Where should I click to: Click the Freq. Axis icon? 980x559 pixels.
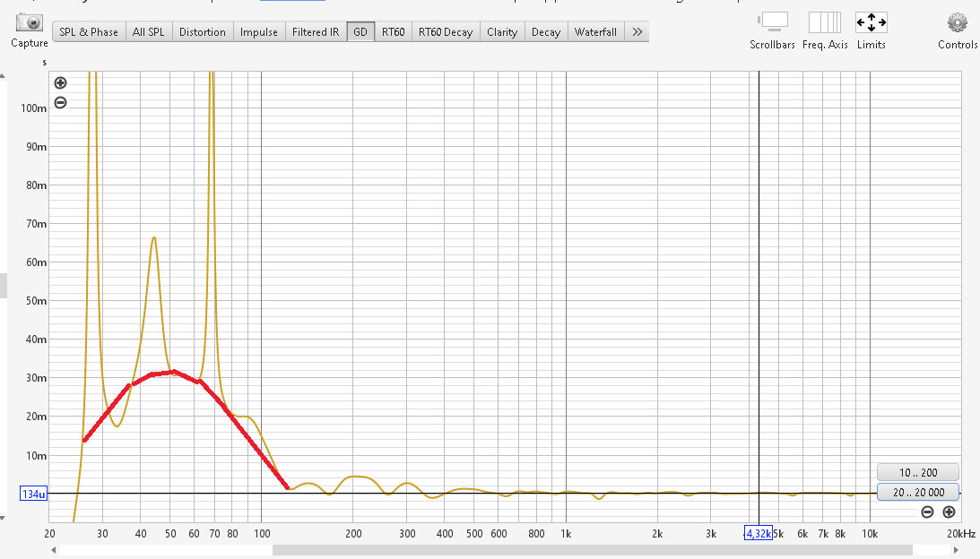tap(824, 22)
